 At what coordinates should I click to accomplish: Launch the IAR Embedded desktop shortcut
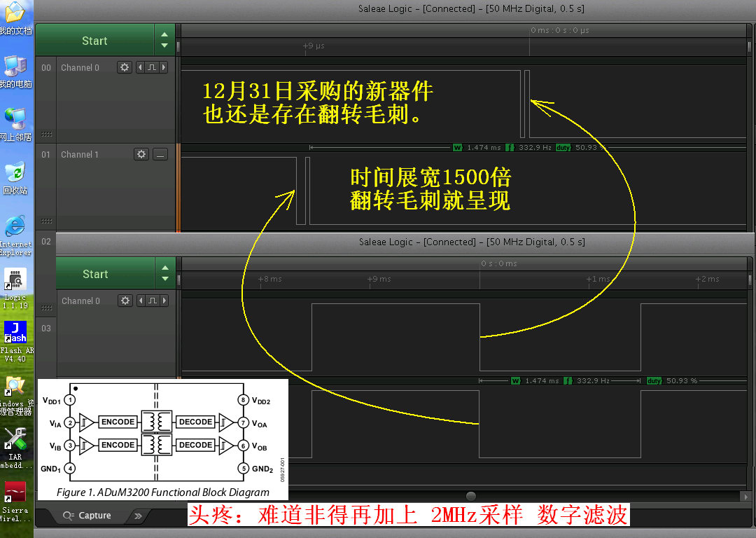point(16,449)
